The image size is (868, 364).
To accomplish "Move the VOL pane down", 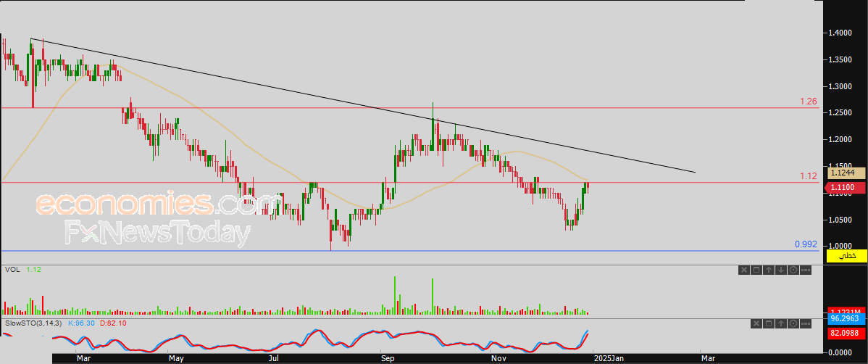I will 781,270.
